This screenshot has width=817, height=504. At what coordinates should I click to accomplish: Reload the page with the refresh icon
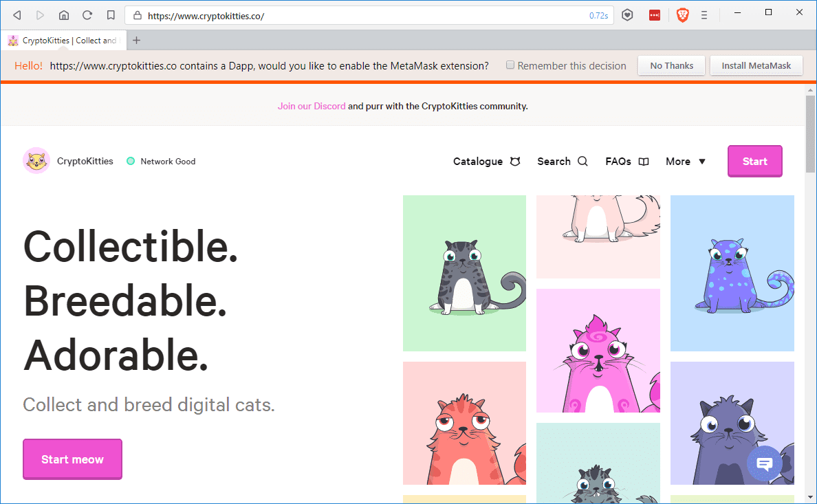point(87,16)
